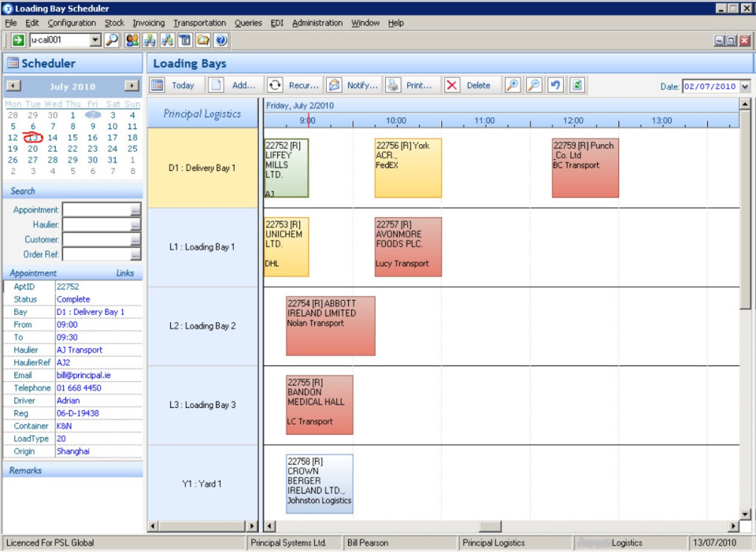Image resolution: width=756 pixels, height=552 pixels.
Task: Click the green arrow Go icon
Action: point(17,40)
